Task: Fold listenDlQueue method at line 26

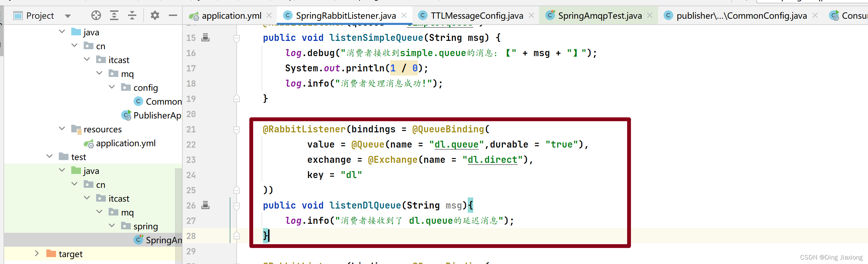Action: [x=237, y=206]
